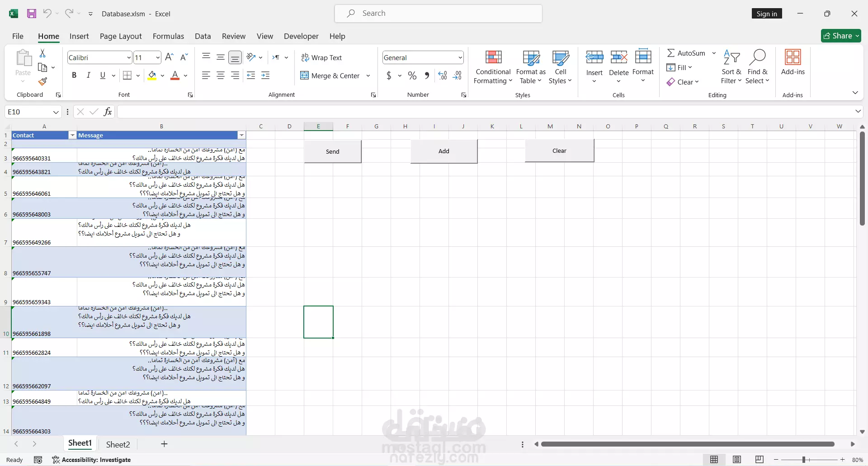Click the Share button
Image resolution: width=868 pixels, height=466 pixels.
pos(841,36)
